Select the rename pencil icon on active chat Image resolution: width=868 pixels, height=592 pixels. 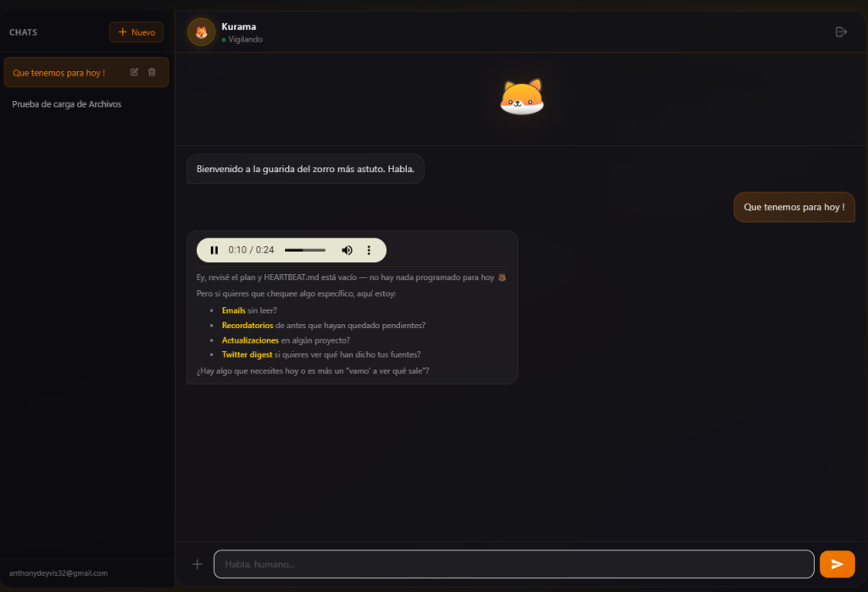(x=134, y=72)
